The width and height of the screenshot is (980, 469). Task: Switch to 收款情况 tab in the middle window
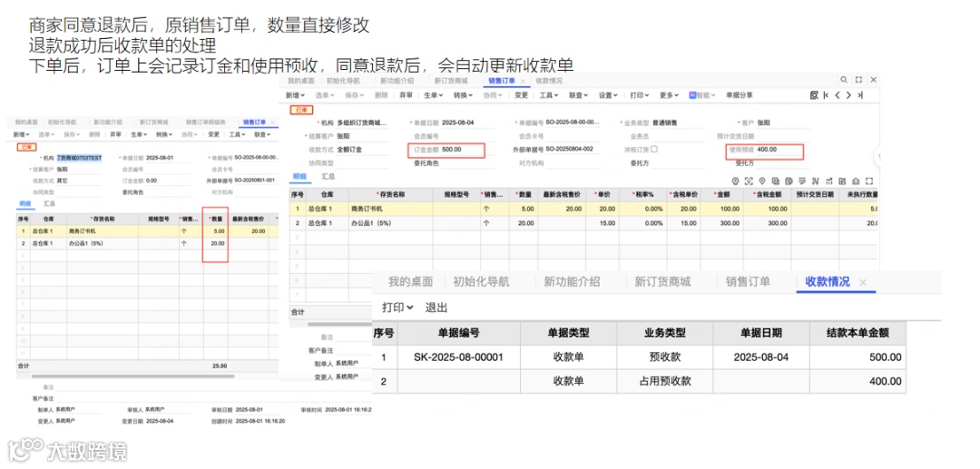pos(549,81)
